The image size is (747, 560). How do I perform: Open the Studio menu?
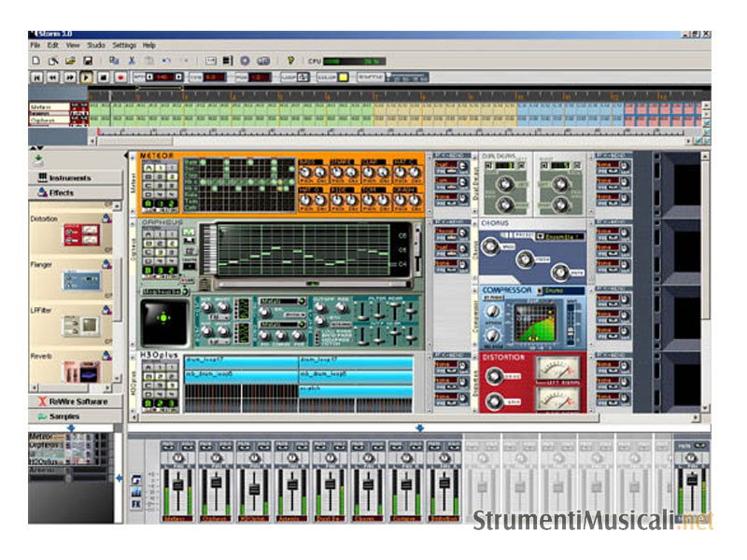click(x=96, y=45)
